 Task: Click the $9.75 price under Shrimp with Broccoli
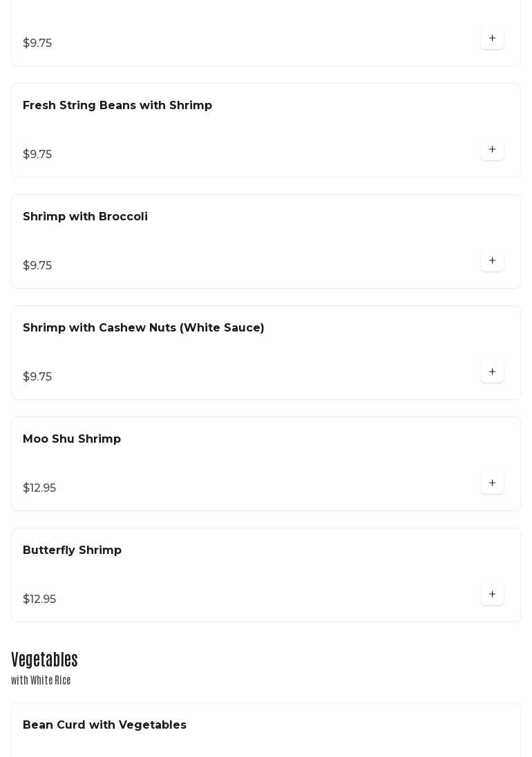[37, 266]
